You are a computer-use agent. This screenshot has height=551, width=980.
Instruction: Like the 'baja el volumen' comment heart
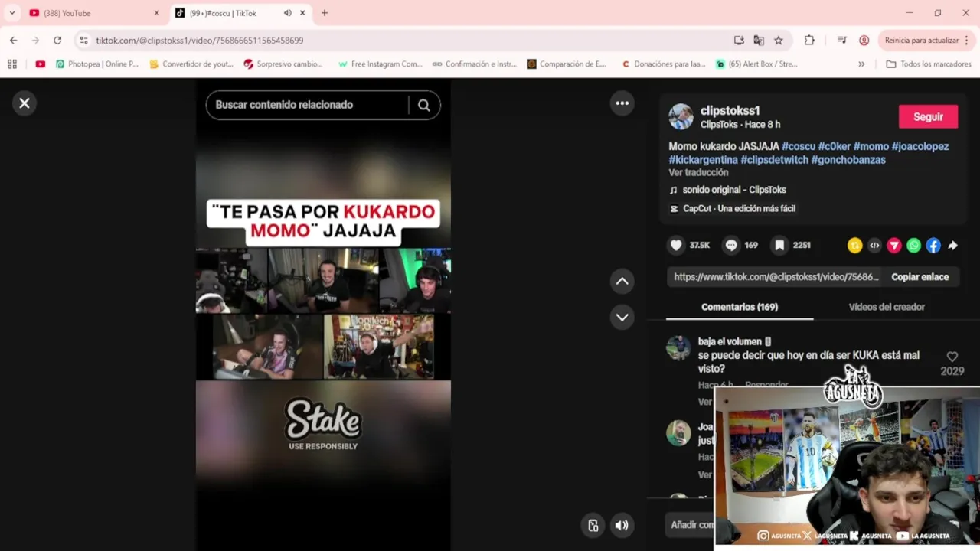tap(952, 357)
